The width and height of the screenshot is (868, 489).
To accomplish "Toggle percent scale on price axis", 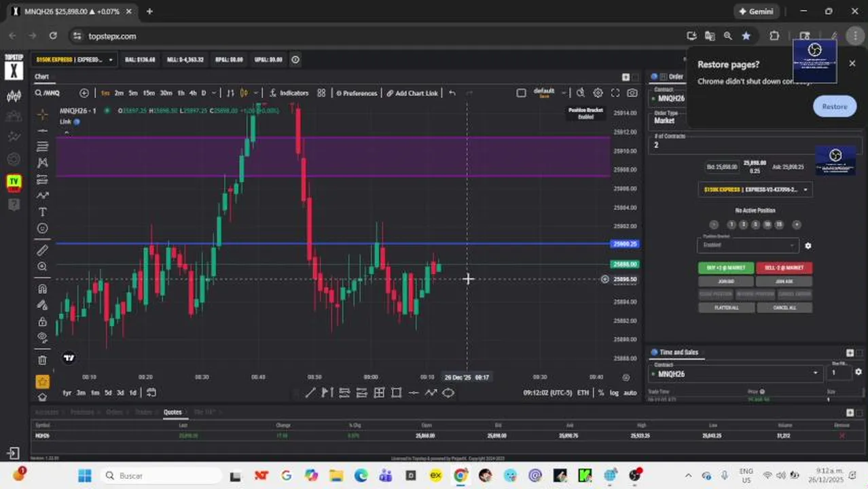I will (x=600, y=393).
